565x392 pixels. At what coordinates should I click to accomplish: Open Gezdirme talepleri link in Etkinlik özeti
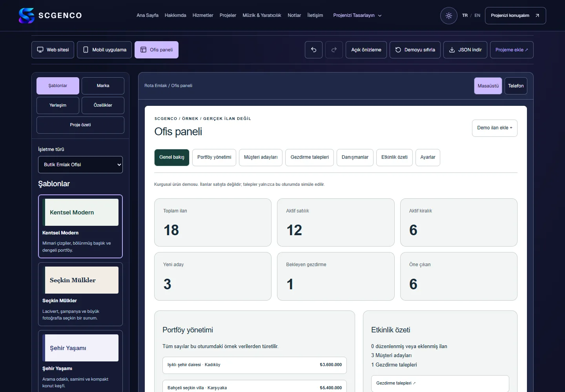[x=440, y=383]
